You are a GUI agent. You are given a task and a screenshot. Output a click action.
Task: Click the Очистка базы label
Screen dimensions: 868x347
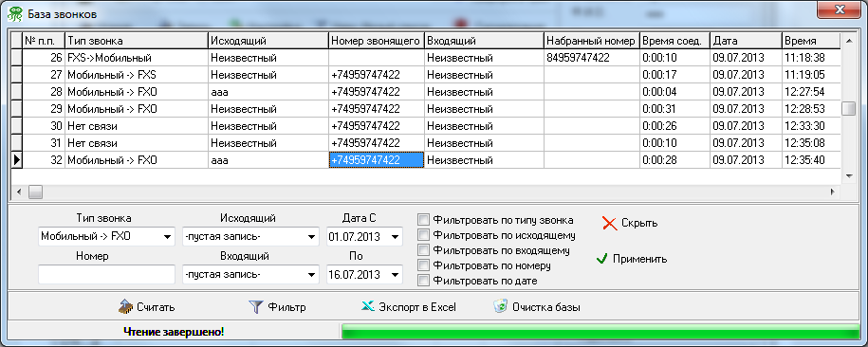[546, 307]
